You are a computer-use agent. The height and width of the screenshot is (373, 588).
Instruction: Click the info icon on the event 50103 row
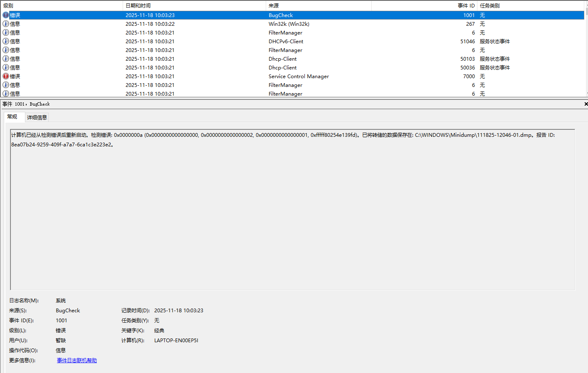tap(6, 59)
